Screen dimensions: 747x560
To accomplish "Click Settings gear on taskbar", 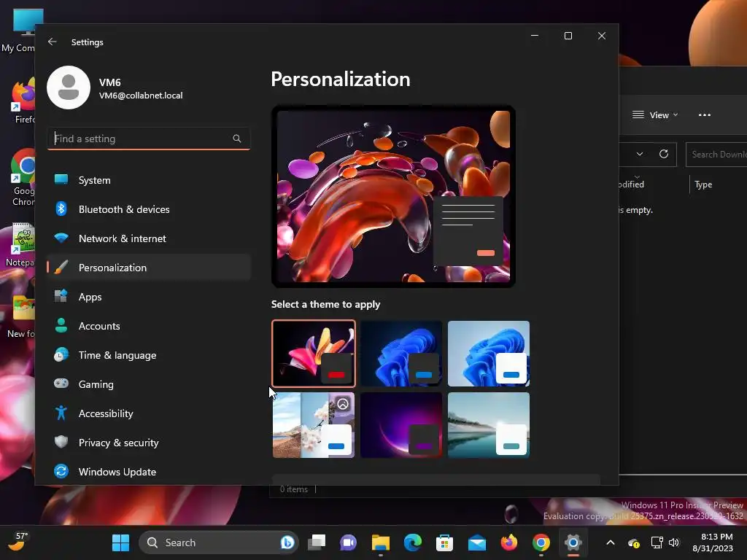I will tap(573, 542).
